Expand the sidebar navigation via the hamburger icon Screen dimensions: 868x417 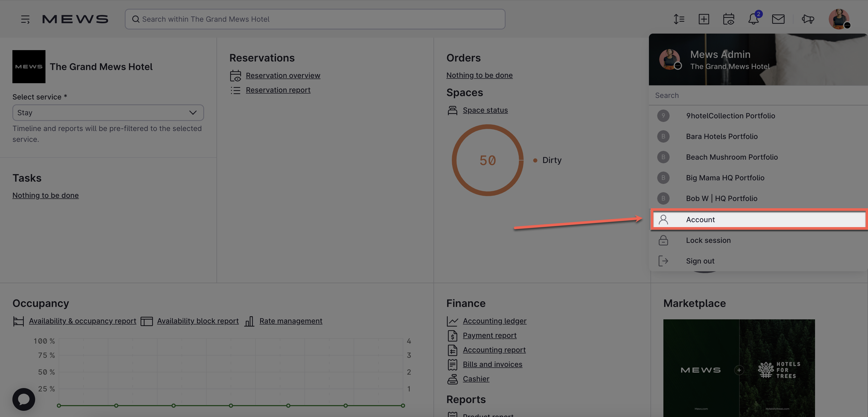25,19
